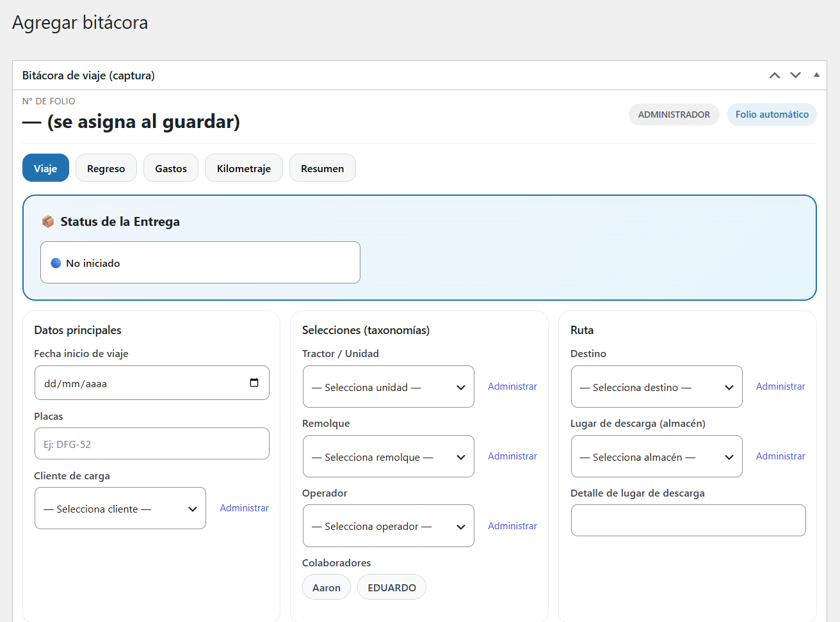
Task: Move the metabox down with the down arrow
Action: (x=796, y=76)
